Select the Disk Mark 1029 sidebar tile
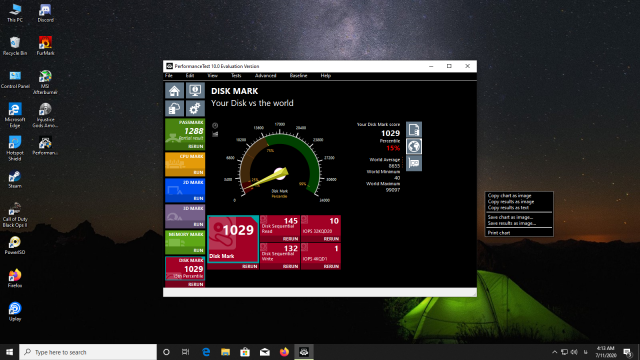This screenshot has height=360, width=640. pyautogui.click(x=185, y=268)
